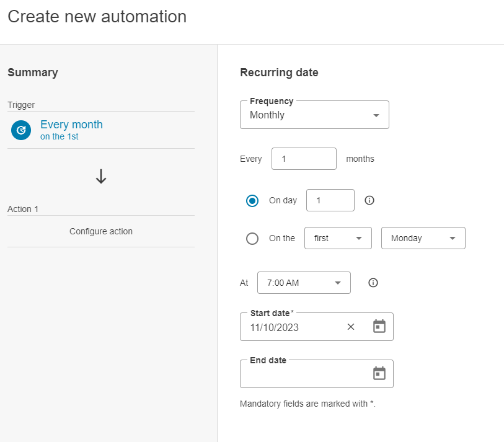The image size is (504, 442).
Task: Click the info icon next to the day field
Action: (369, 200)
